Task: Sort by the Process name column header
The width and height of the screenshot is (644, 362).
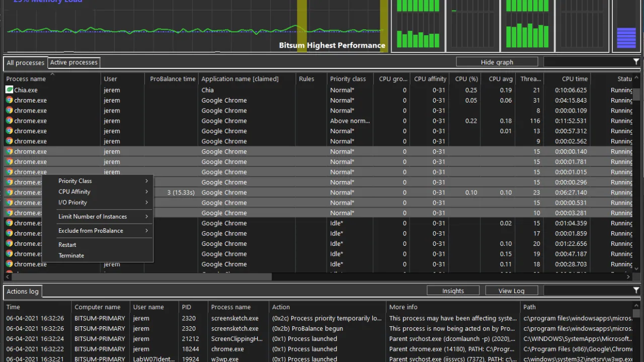Action: tap(52, 79)
